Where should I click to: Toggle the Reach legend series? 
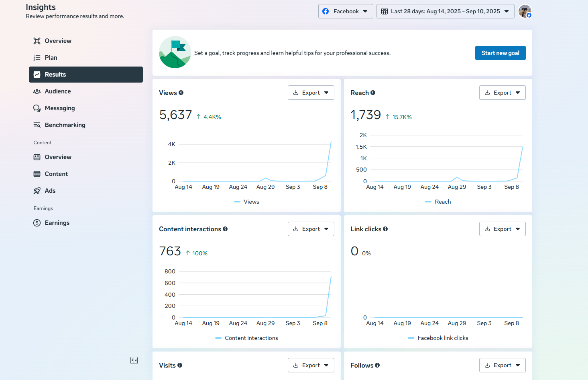438,202
